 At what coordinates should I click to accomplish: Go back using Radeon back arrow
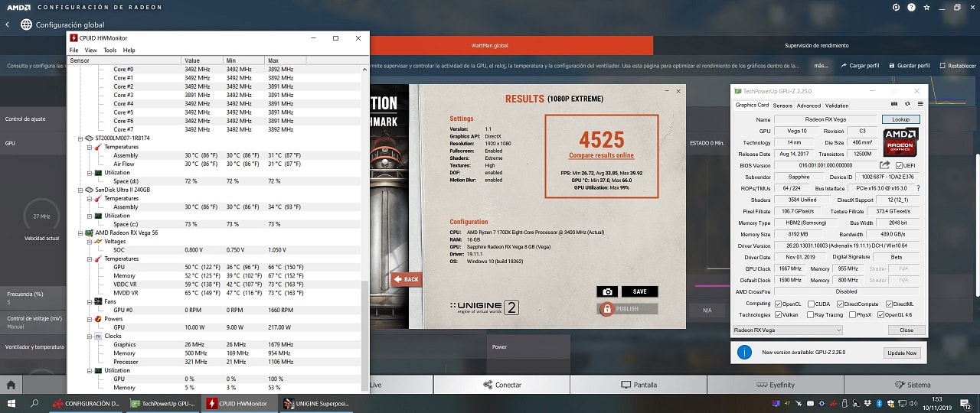[x=8, y=24]
